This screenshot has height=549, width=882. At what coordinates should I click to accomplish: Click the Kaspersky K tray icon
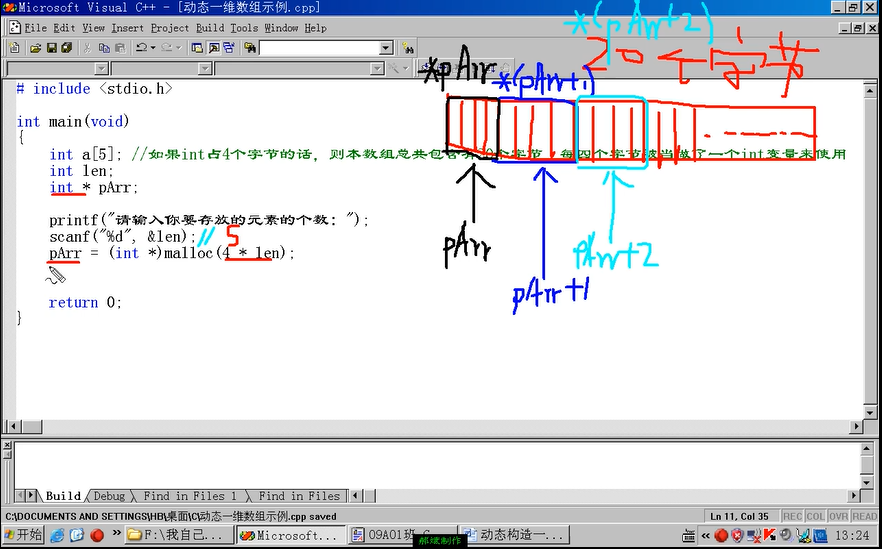point(768,535)
